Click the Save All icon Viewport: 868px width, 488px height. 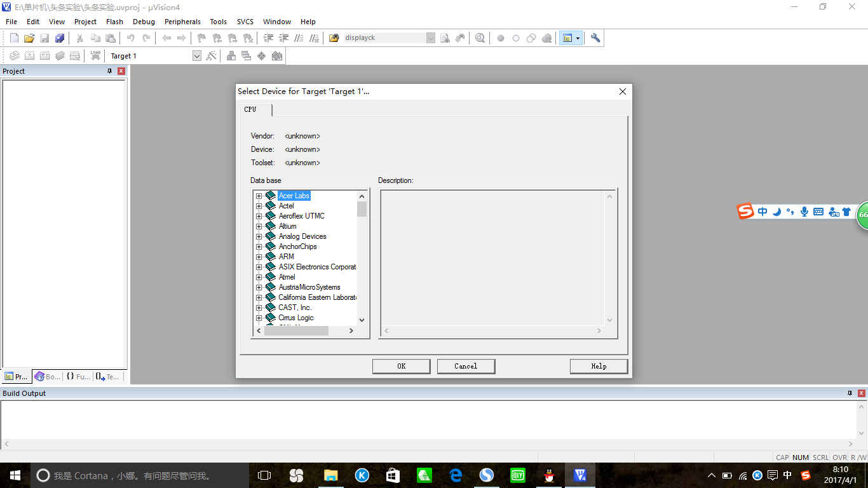point(60,38)
